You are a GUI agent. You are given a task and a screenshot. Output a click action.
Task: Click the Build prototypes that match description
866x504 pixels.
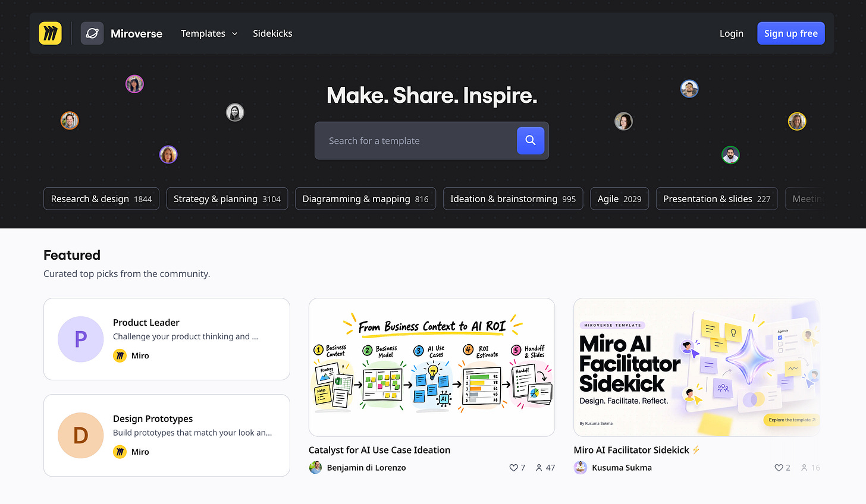[x=193, y=433]
